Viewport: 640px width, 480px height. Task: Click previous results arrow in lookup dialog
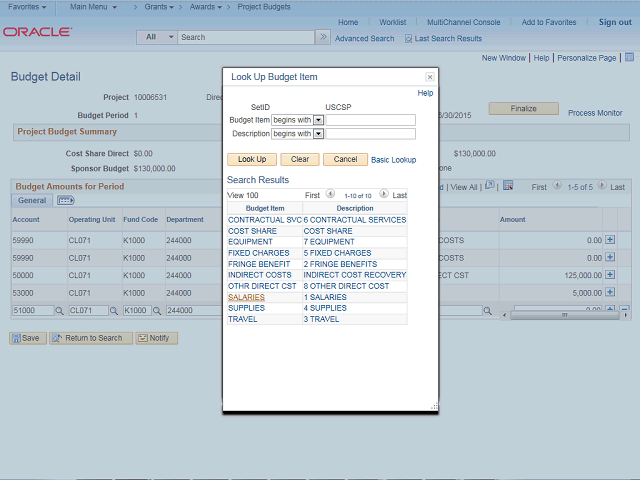click(330, 194)
